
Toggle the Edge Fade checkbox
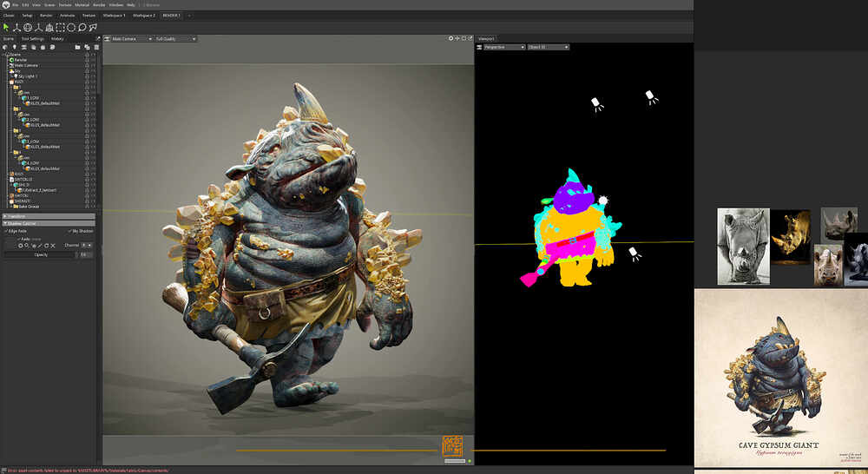[x=6, y=231]
